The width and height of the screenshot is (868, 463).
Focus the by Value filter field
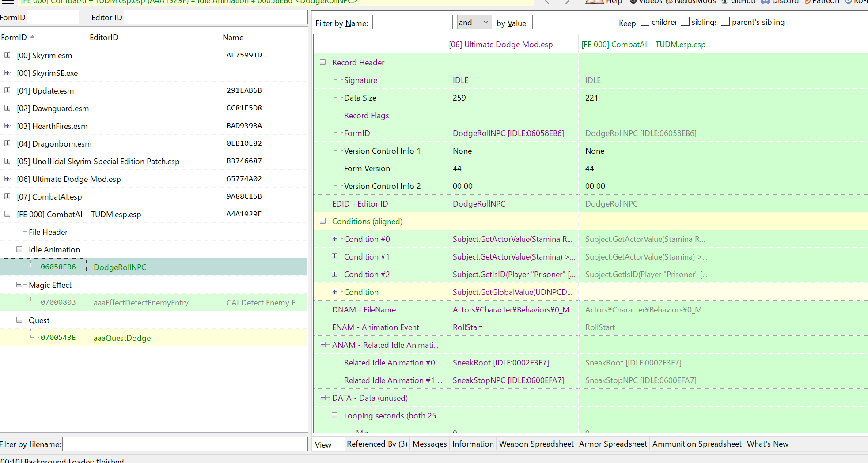[572, 22]
